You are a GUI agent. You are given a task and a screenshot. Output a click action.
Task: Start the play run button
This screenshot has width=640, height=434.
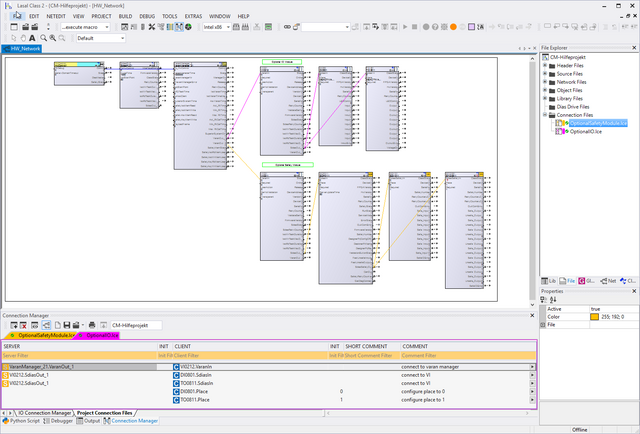click(405, 27)
